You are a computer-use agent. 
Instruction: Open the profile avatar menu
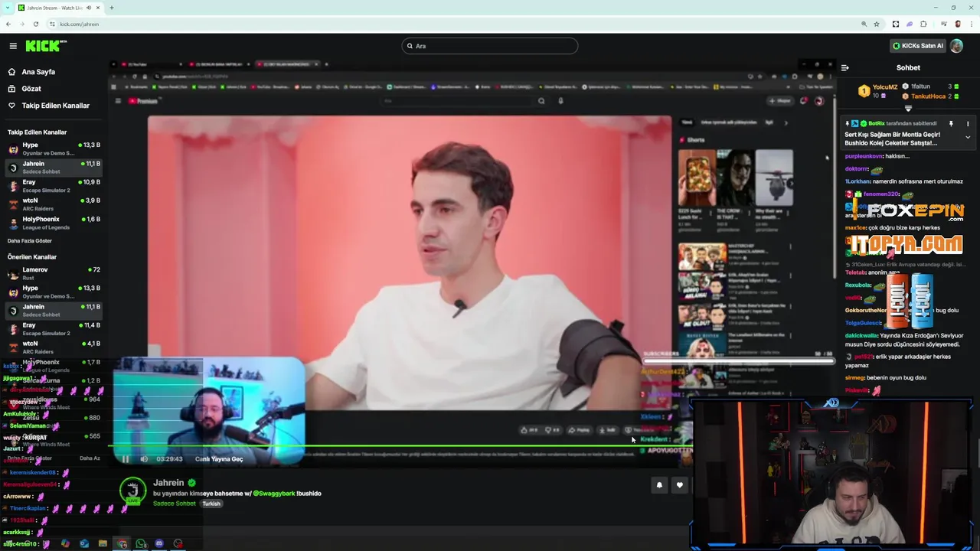956,46
